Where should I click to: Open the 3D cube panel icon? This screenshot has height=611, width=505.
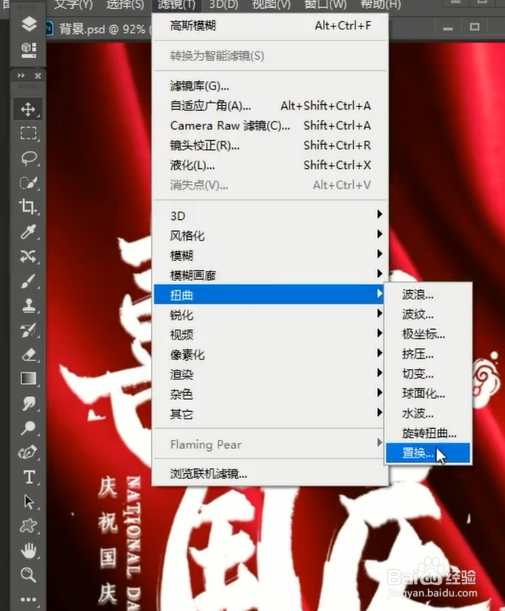pyautogui.click(x=29, y=50)
